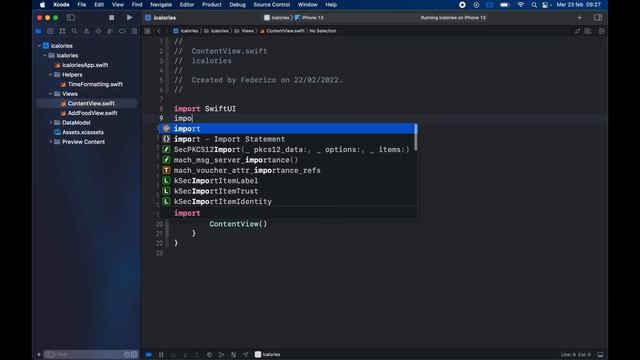Toggle the navigator sidebar visibility

click(x=71, y=18)
